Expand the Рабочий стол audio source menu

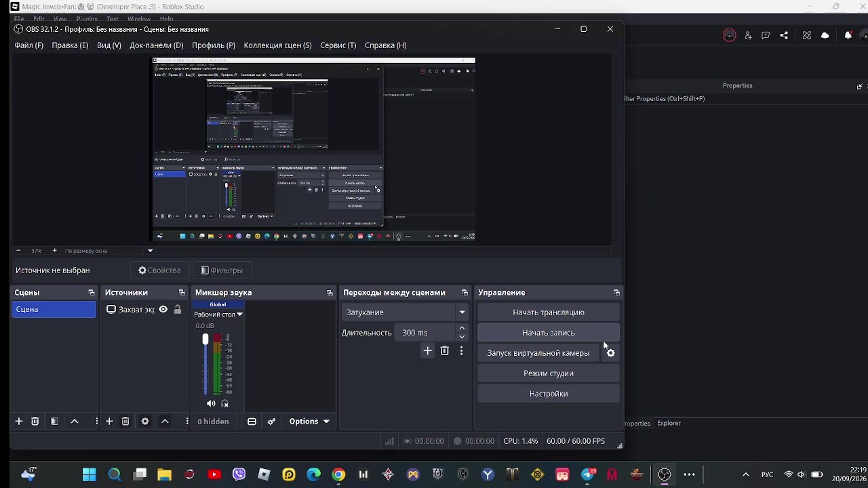pos(239,314)
